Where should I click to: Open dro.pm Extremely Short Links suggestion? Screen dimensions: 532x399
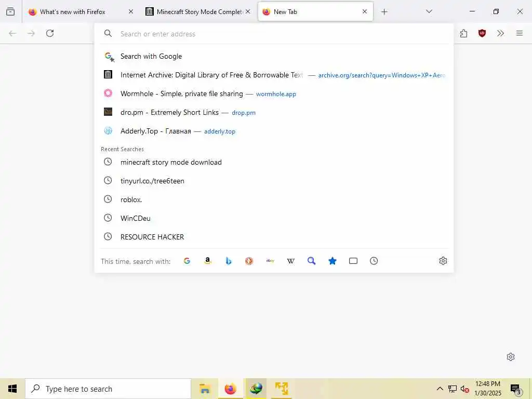click(x=274, y=112)
